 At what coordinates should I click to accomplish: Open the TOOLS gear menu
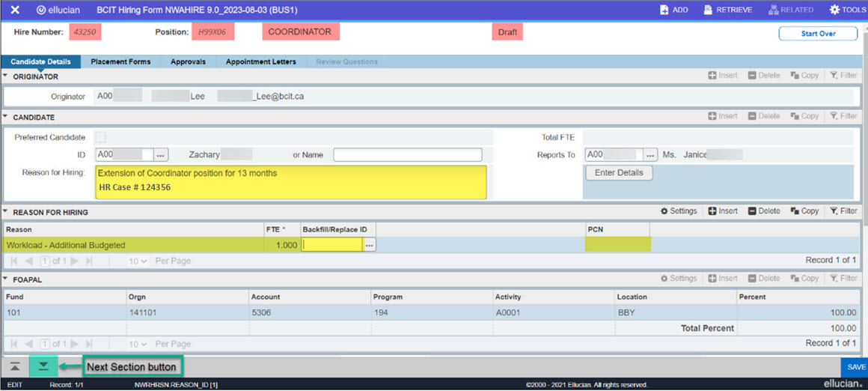[x=848, y=10]
